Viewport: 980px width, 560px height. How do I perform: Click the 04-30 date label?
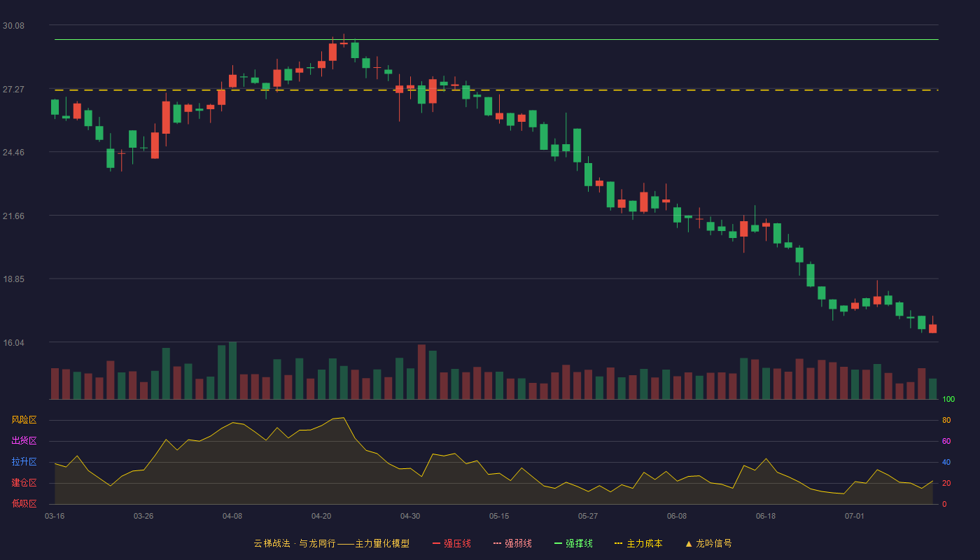(x=410, y=516)
